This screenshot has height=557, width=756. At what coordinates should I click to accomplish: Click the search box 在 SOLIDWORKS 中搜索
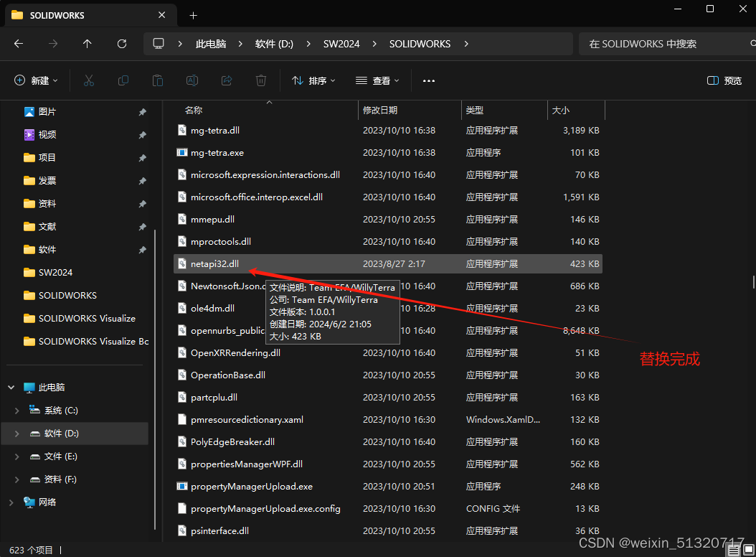click(666, 44)
